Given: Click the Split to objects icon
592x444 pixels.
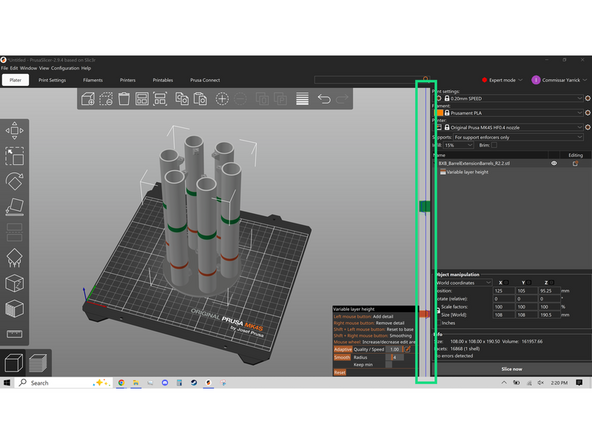Looking at the screenshot, I should click(262, 99).
